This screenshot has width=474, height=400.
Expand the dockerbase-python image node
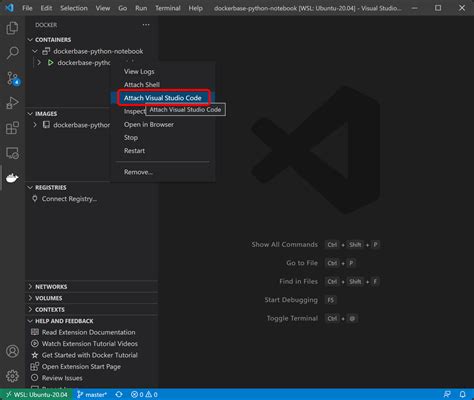35,125
